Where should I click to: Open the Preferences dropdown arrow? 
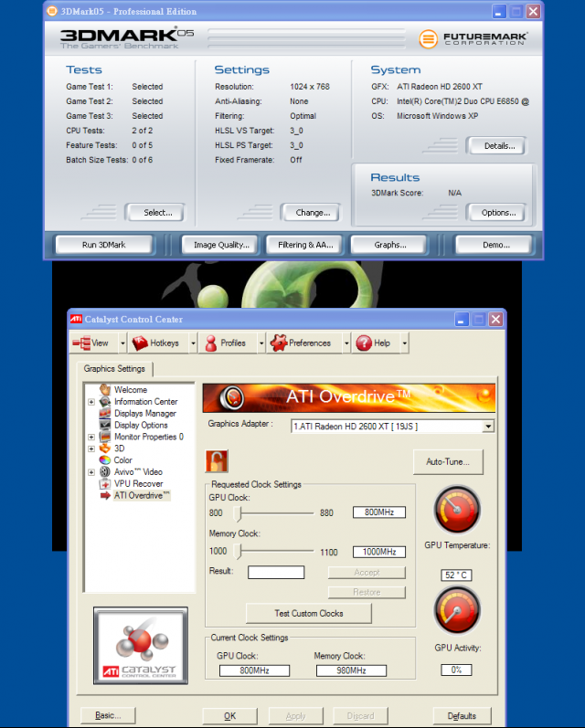click(x=346, y=343)
